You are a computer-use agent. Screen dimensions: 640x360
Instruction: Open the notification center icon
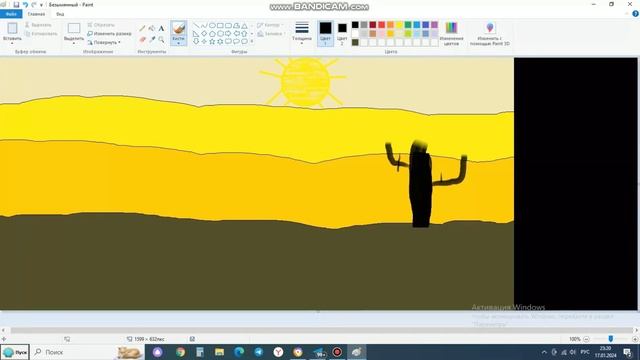pyautogui.click(x=627, y=352)
